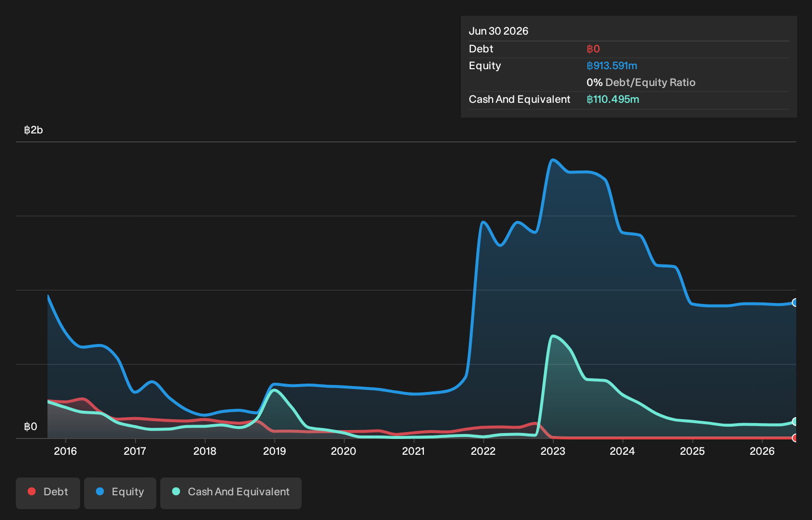
Task: Click the ฿2b y-axis label
Action: tap(34, 130)
